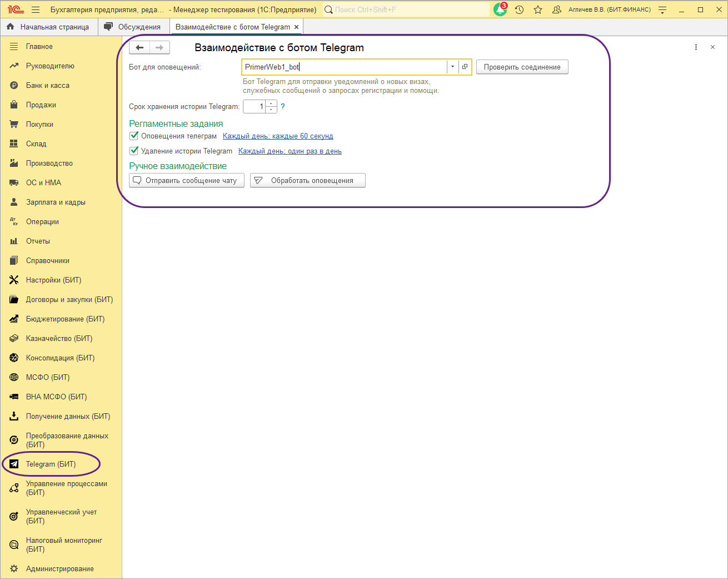Open favorites star icon
728x579 pixels.
537,10
